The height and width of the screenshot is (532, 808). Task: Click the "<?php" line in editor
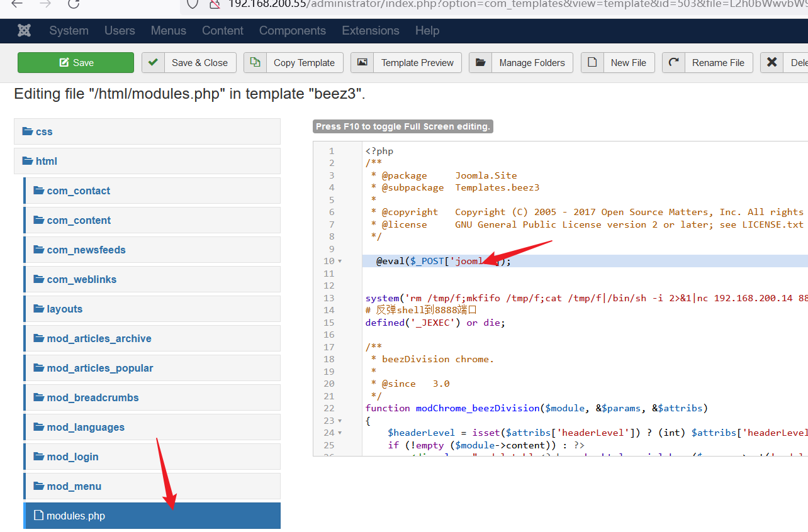click(379, 151)
